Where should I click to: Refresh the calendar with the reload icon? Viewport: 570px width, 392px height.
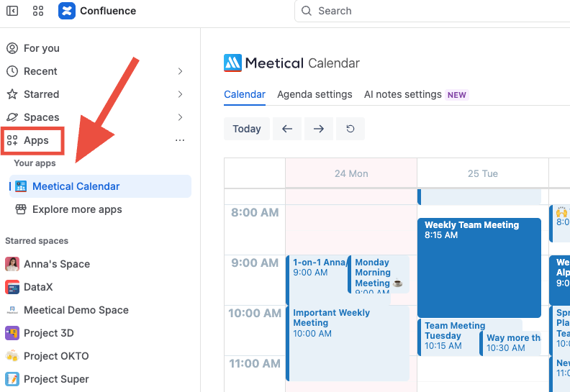350,129
